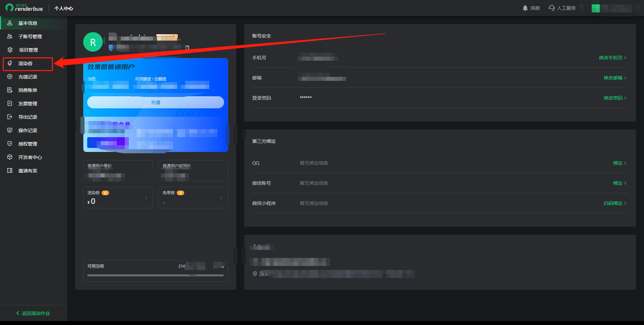Click the 操作记录 monitor icon
644x325 pixels.
10,130
